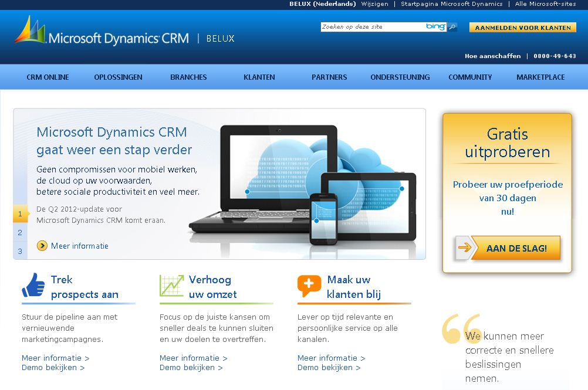
Task: Click the growth chart Verhoog uw omzet icon
Action: point(172,286)
